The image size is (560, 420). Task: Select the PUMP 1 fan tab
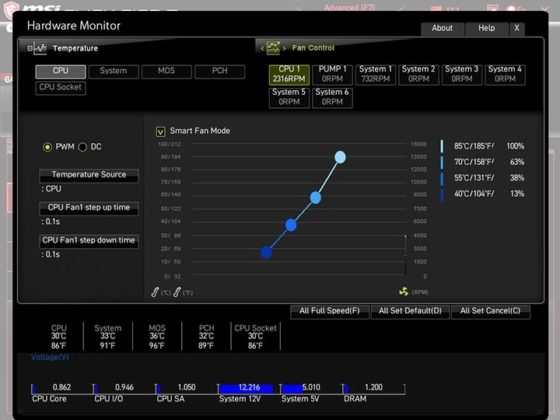point(332,75)
